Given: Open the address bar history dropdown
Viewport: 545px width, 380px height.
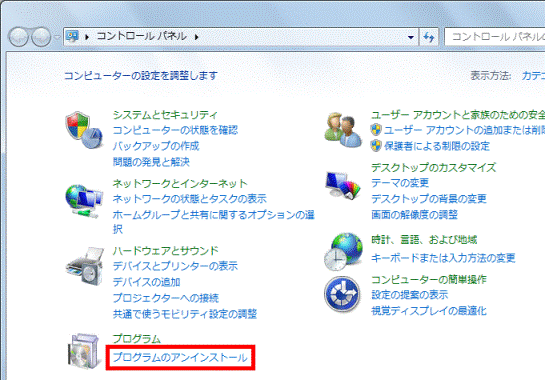Looking at the screenshot, I should point(411,37).
